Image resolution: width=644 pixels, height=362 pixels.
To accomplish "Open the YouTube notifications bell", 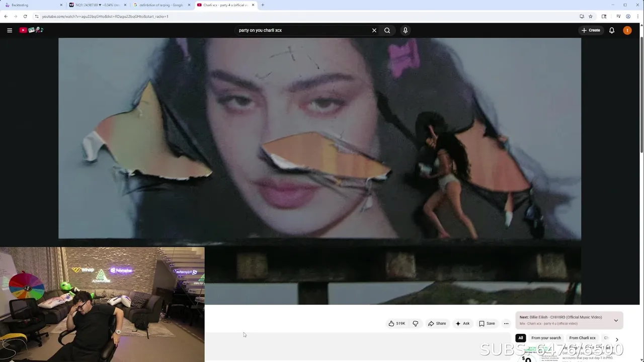I will pyautogui.click(x=612, y=30).
